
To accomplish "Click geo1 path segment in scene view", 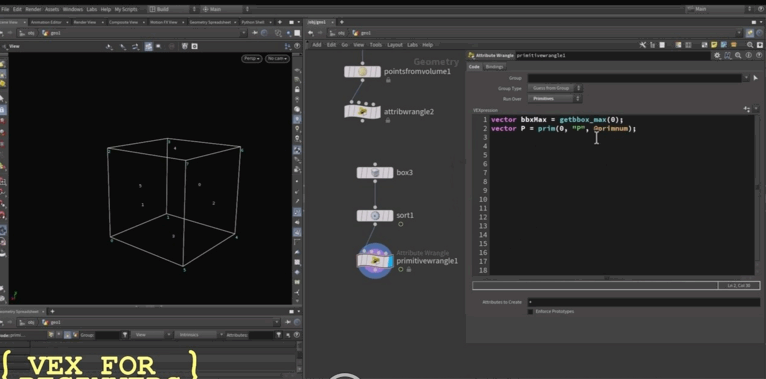I will (x=52, y=33).
